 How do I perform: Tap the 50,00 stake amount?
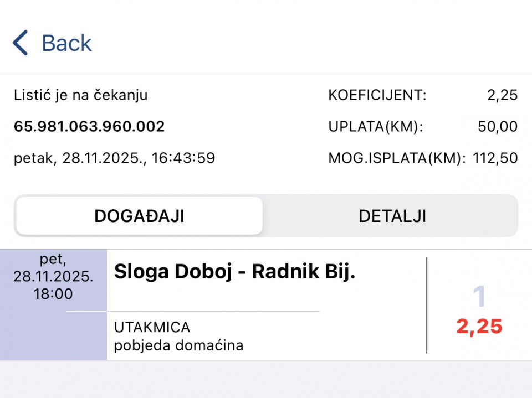pos(497,127)
